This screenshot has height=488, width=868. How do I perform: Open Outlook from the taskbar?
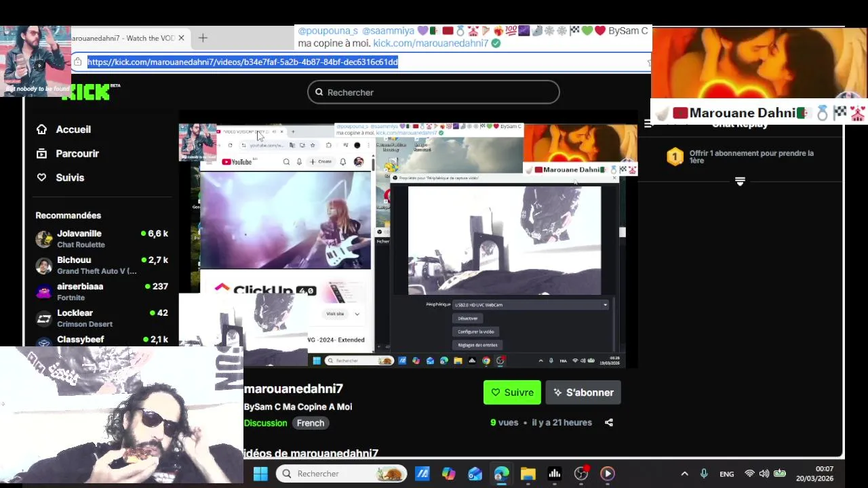(475, 474)
